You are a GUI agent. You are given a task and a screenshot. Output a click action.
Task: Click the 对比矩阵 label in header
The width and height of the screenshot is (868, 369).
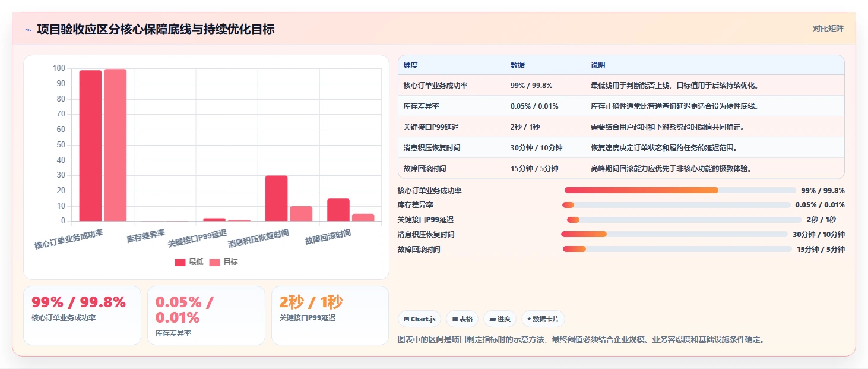pyautogui.click(x=828, y=29)
